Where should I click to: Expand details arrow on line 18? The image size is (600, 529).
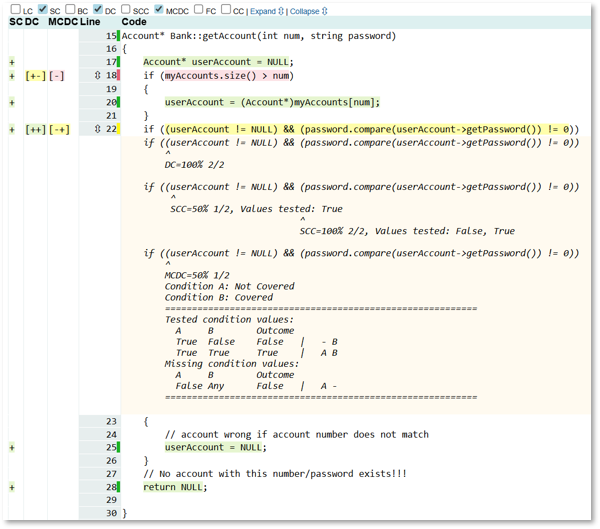(x=96, y=75)
